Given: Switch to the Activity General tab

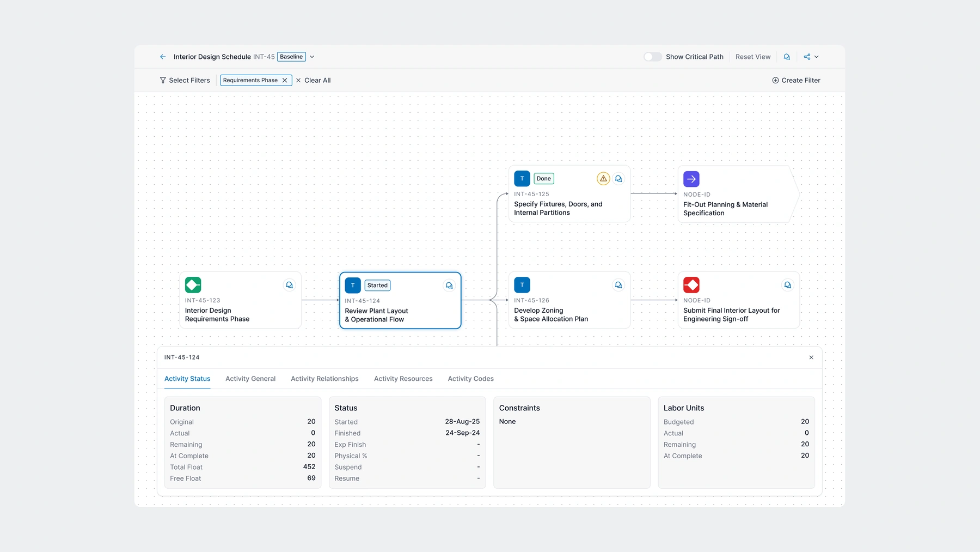Looking at the screenshot, I should point(250,379).
